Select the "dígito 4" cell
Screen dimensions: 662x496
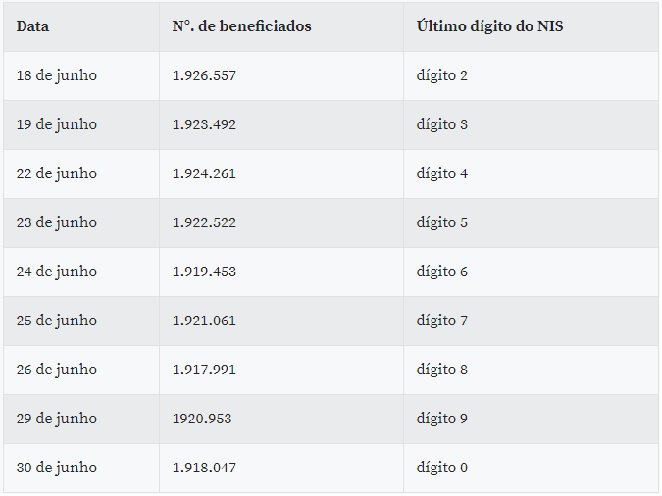442,173
